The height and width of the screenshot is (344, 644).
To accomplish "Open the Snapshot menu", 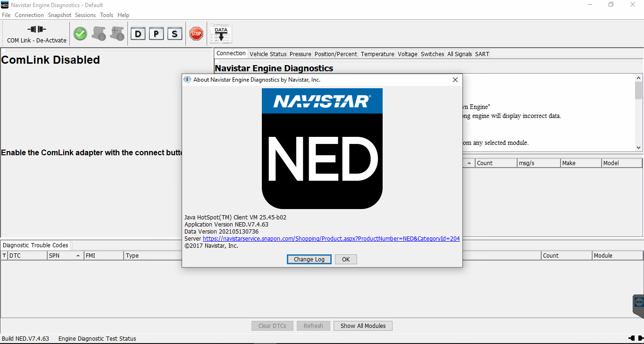I will pos(59,15).
